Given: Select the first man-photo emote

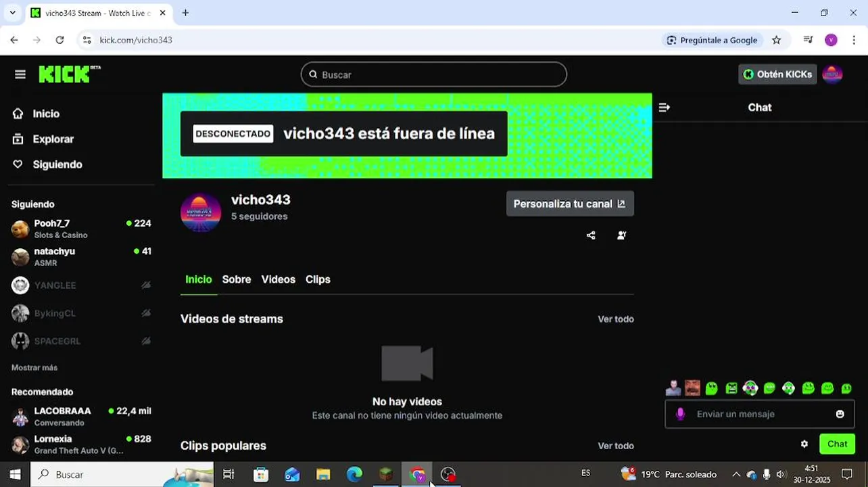Looking at the screenshot, I should tap(673, 388).
